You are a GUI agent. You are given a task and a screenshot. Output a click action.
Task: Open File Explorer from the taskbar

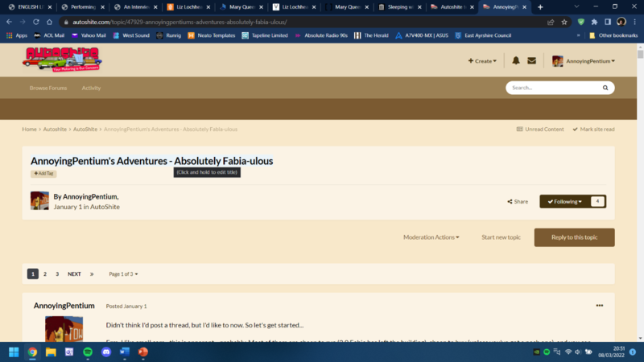point(51,352)
